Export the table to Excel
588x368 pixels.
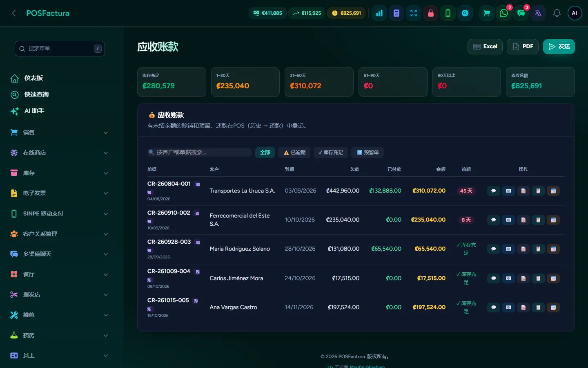click(x=485, y=47)
